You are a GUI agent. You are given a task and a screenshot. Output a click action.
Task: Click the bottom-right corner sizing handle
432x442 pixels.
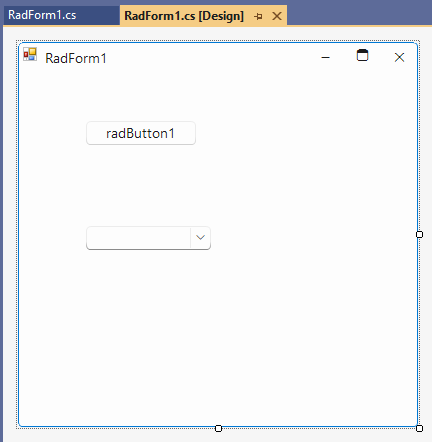click(419, 428)
